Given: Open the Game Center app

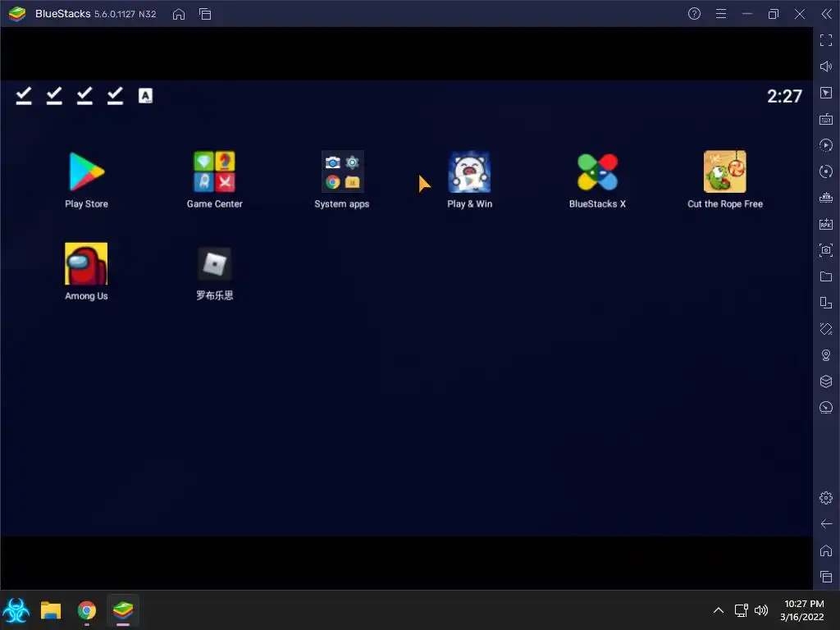Looking at the screenshot, I should 214,172.
